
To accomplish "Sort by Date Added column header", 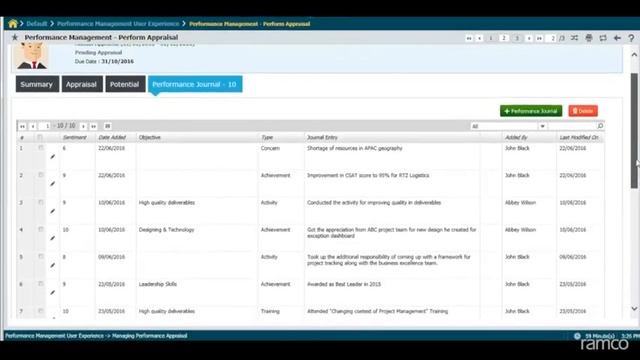I will 112,138.
